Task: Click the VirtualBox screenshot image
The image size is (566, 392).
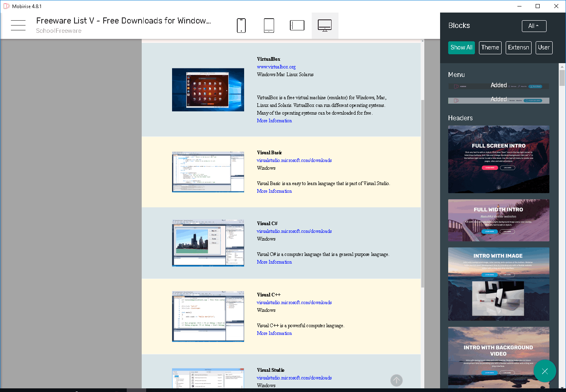Action: click(208, 90)
